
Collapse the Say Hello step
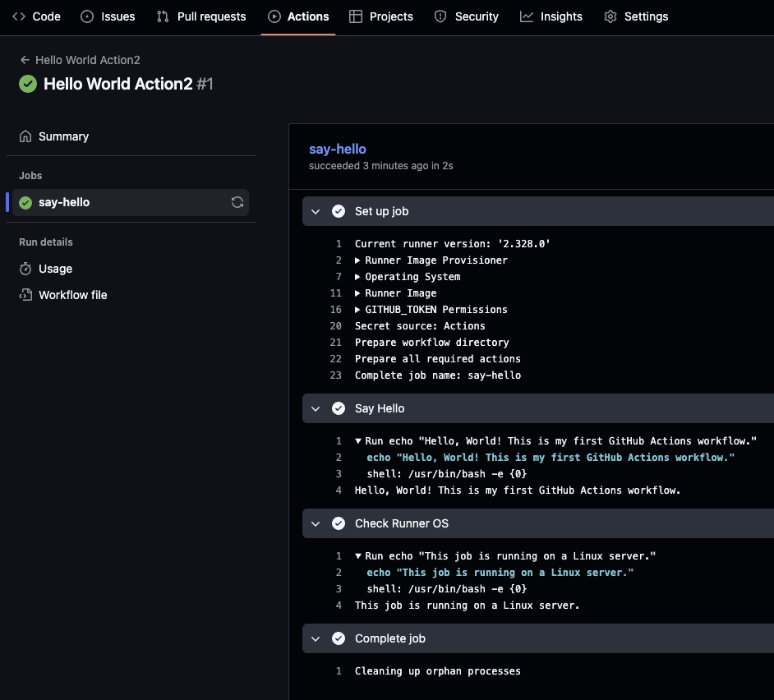pyautogui.click(x=316, y=409)
